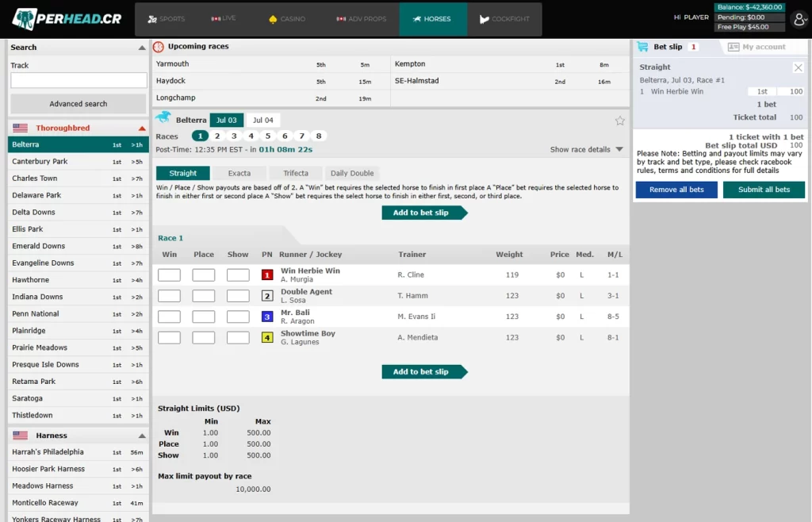Click Submit all bets button
This screenshot has height=522, width=812.
(x=764, y=190)
